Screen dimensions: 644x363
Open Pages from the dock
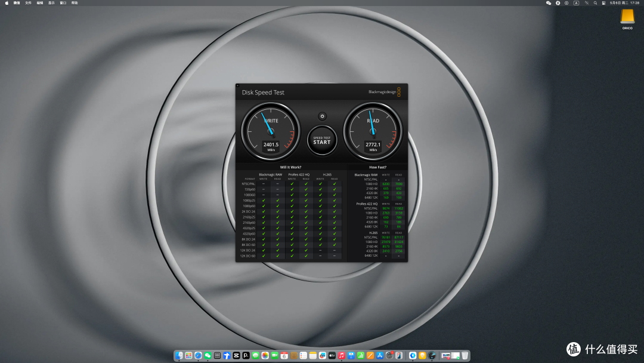[370, 355]
